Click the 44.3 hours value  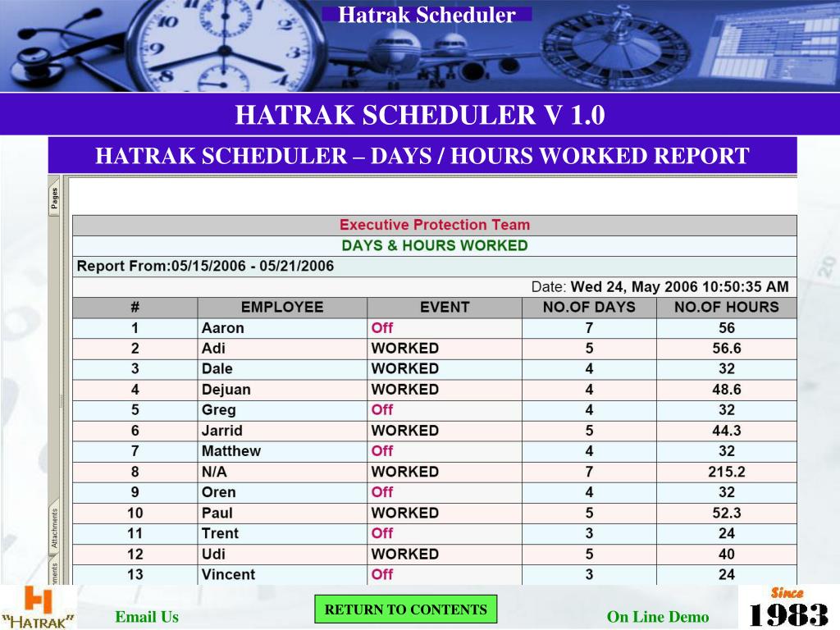727,431
